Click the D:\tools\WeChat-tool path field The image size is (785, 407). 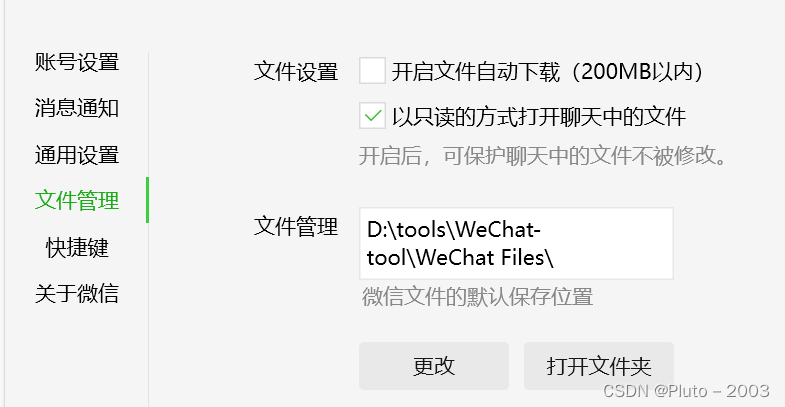pos(516,243)
